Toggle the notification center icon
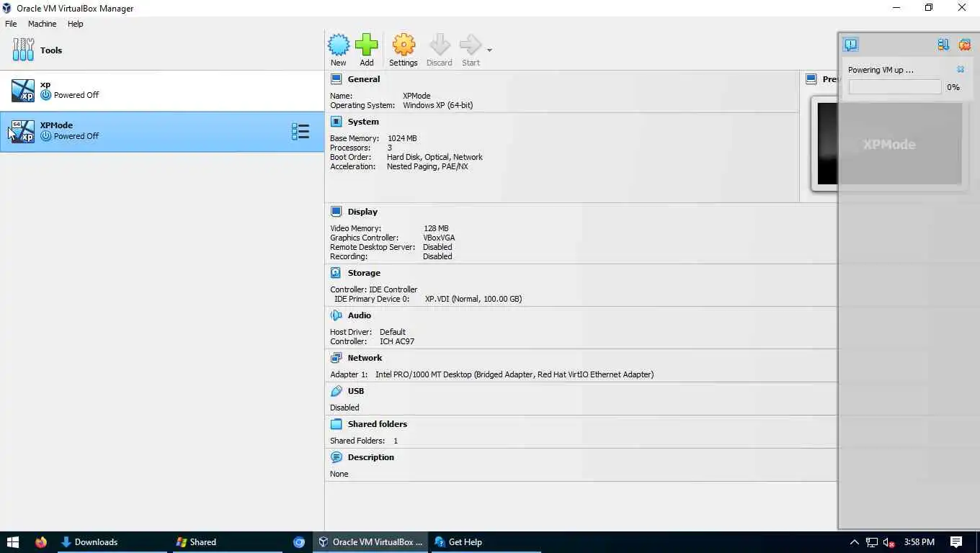 [851, 45]
